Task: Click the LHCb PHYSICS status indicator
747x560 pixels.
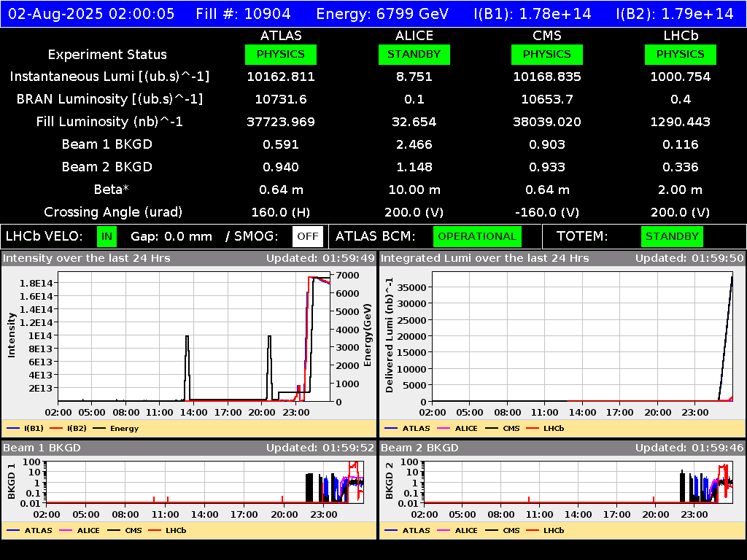Action: (x=681, y=54)
